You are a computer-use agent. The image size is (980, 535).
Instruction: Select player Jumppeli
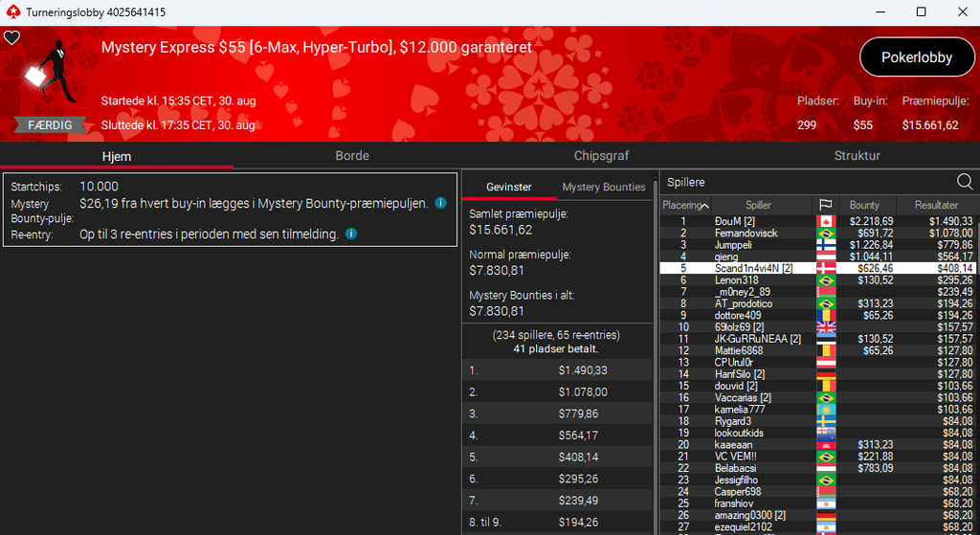tap(733, 245)
